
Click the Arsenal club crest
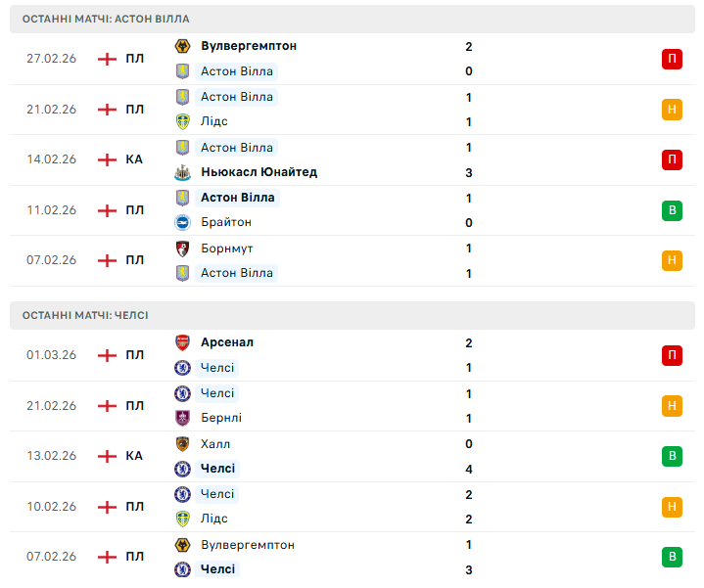point(181,342)
